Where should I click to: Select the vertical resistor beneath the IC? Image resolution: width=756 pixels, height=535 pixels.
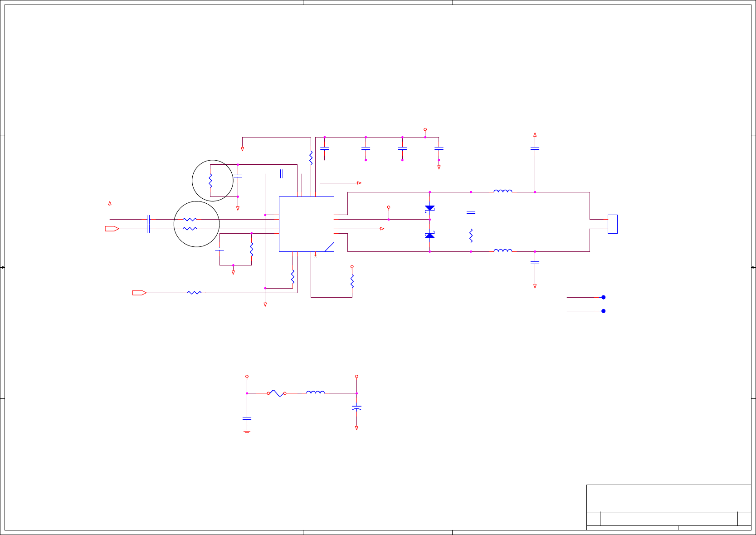[293, 277]
